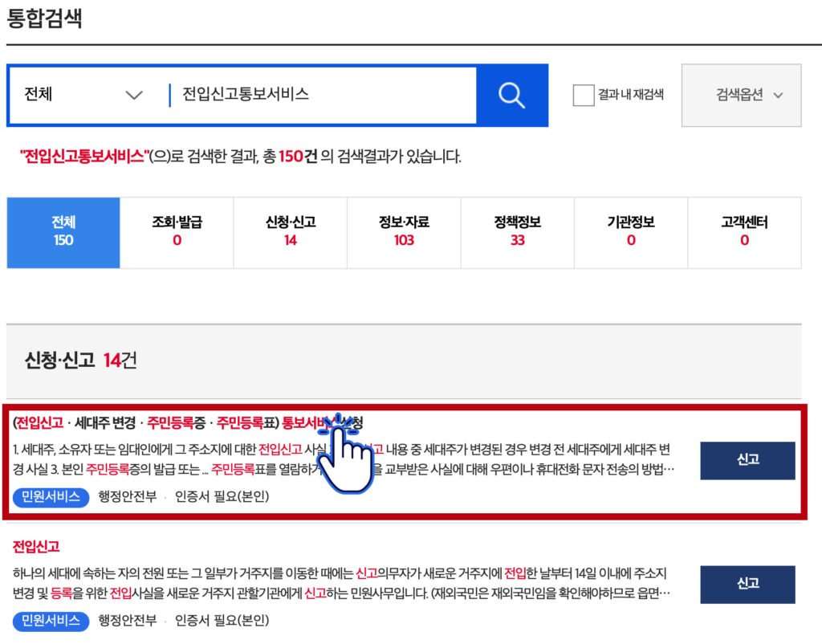This screenshot has height=644, width=822.
Task: Click 민원서비스 badge under the 전입신고 result
Action: point(50,621)
